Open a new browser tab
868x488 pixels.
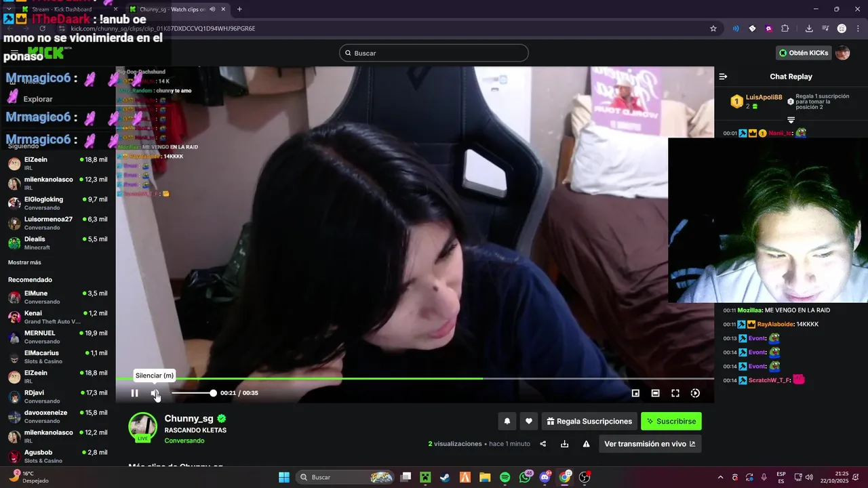[x=239, y=9]
